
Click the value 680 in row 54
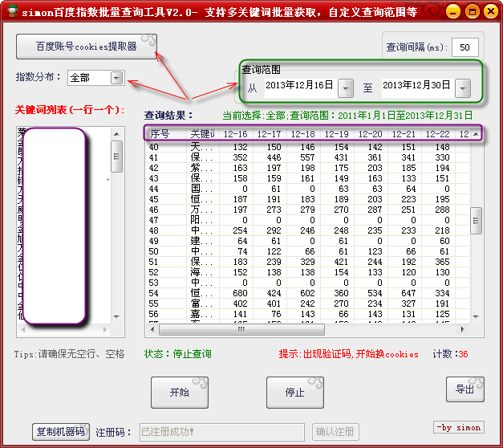point(240,293)
